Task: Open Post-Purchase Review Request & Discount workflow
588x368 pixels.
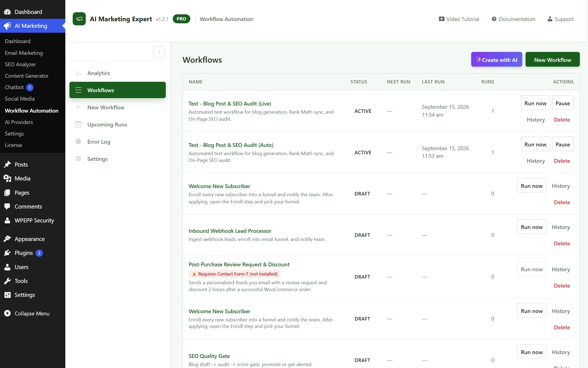Action: tap(239, 264)
